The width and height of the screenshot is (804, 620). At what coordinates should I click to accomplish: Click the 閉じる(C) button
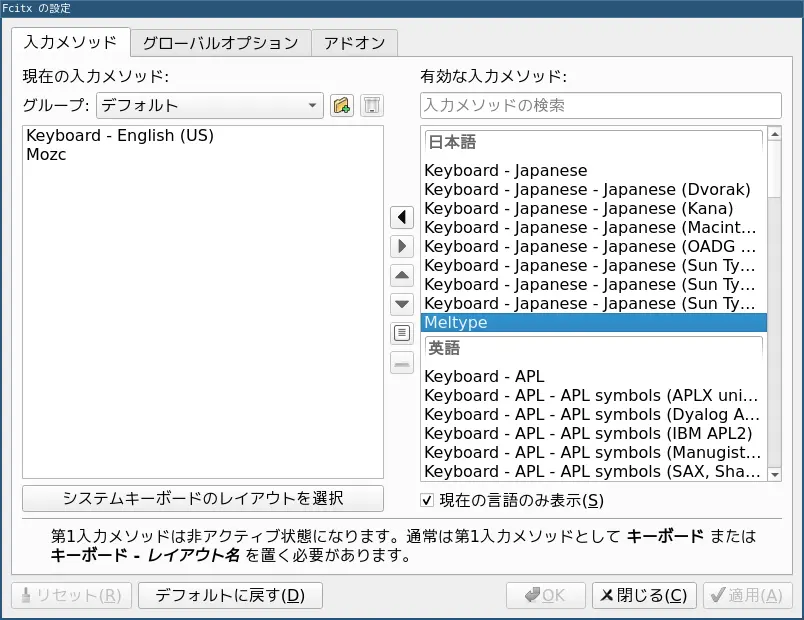point(644,595)
